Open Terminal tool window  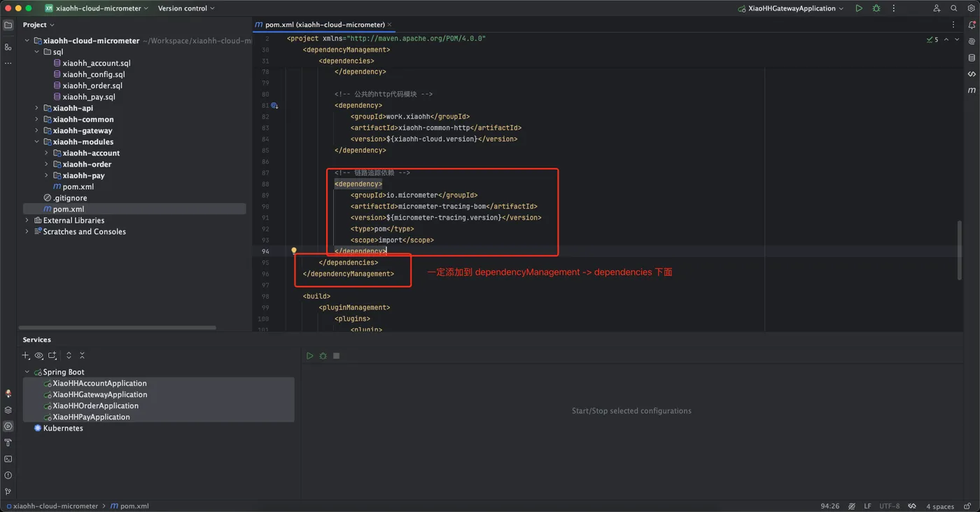[x=8, y=459]
